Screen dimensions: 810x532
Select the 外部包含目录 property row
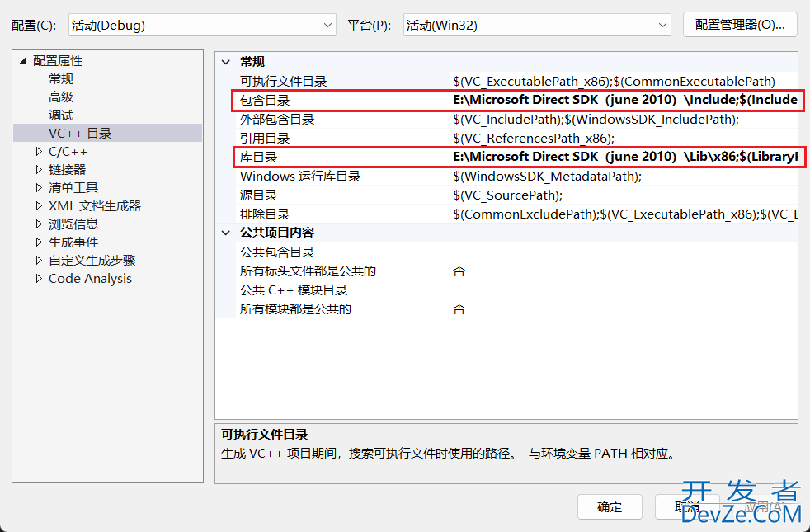tap(516, 120)
